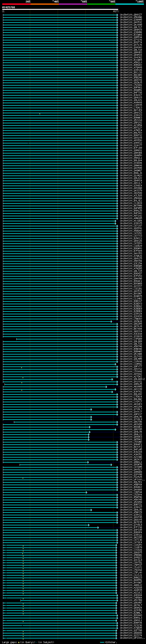Select UniRef100_B3H762 label
Image resolution: width=146 pixels, height=644 pixels.
pyautogui.click(x=131, y=392)
